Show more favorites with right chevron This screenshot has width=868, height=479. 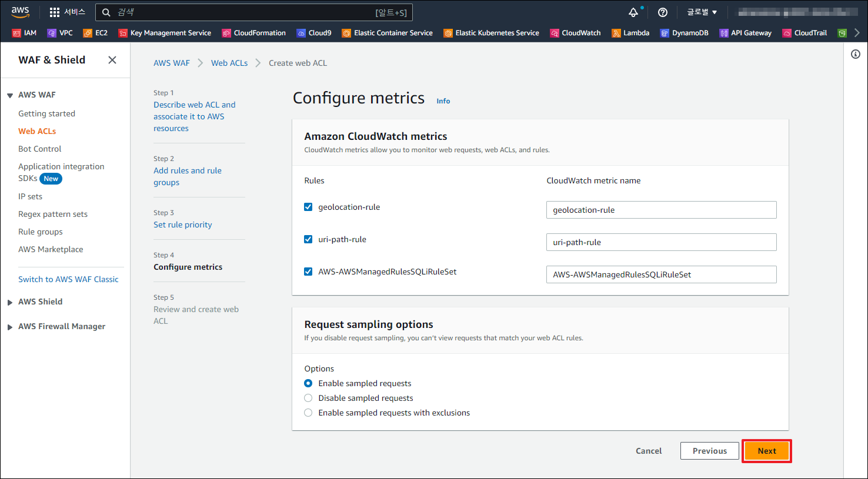click(x=857, y=33)
